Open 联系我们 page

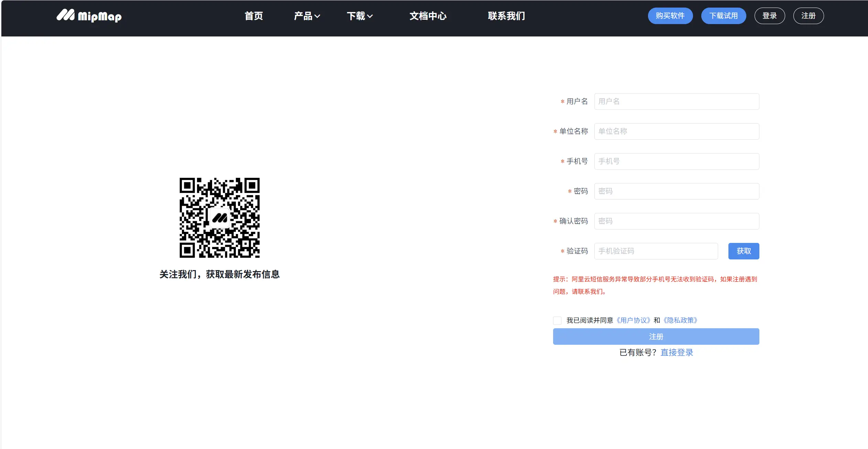coord(506,16)
